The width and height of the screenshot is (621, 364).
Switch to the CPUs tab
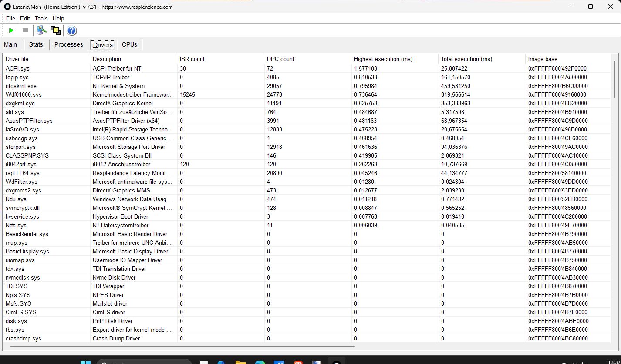pos(129,44)
